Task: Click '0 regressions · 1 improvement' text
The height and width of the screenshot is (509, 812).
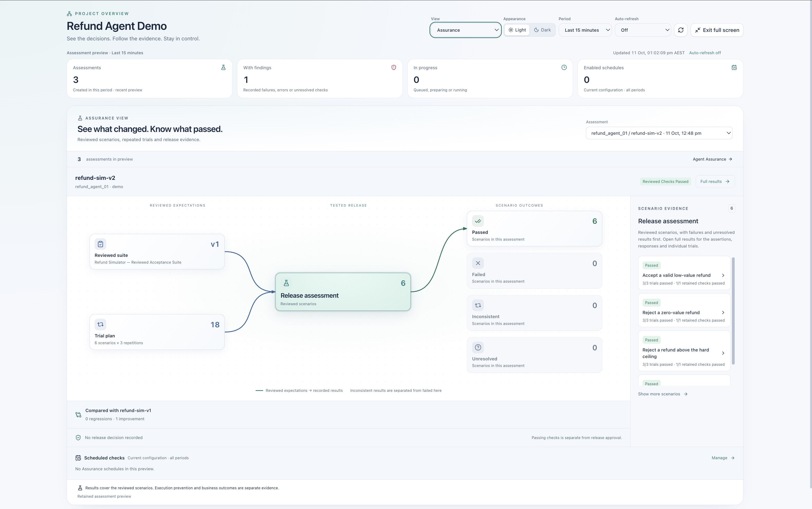Action: coord(115,419)
